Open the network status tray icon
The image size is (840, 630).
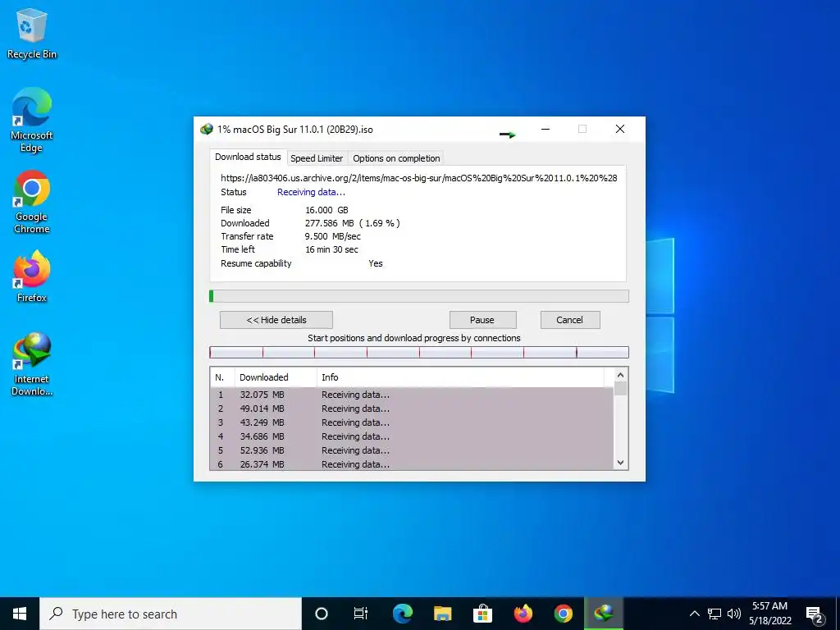point(714,614)
